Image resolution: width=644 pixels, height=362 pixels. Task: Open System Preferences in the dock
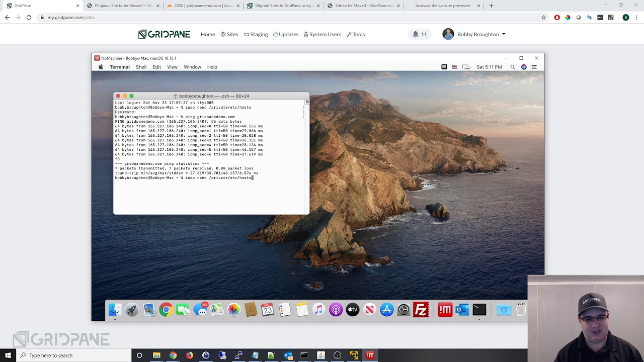click(x=404, y=310)
